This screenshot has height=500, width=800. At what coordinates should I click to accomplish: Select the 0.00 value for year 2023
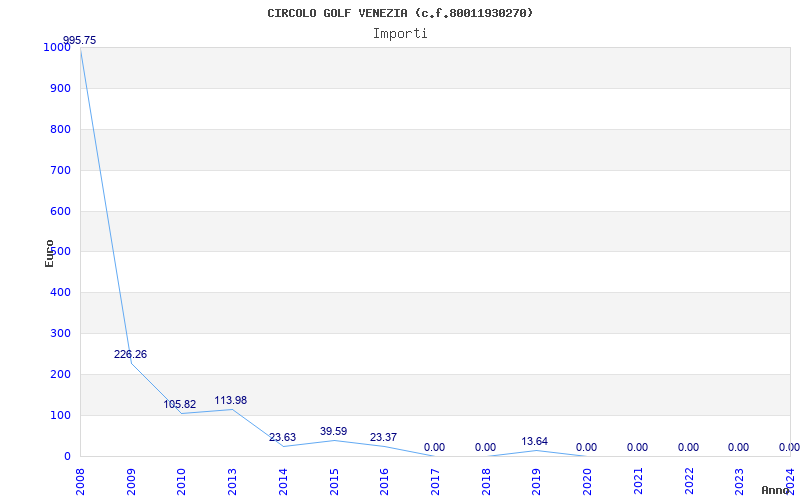(x=738, y=447)
